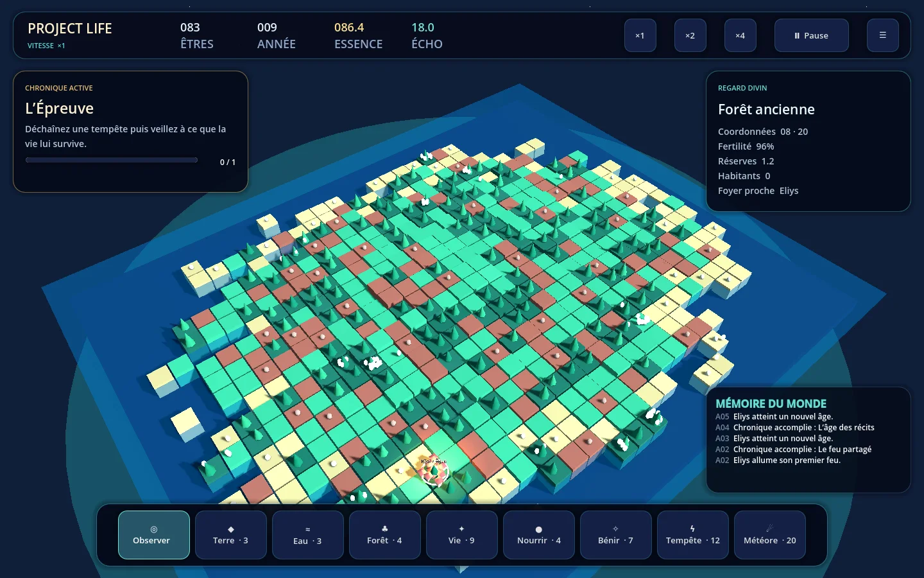Click the L'Épreuve chronicle progress bar

(x=112, y=160)
